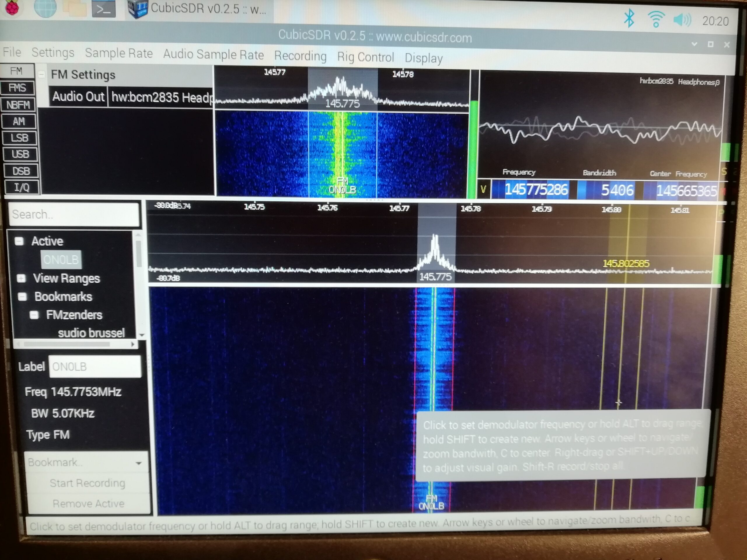Select AM demodulator mode
The height and width of the screenshot is (560, 747).
point(19,122)
